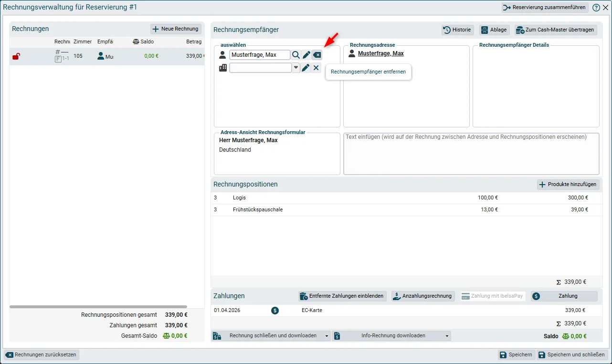Screen dimensions: 612x364
Task: Open the company dropdown arrow
Action: [296, 68]
